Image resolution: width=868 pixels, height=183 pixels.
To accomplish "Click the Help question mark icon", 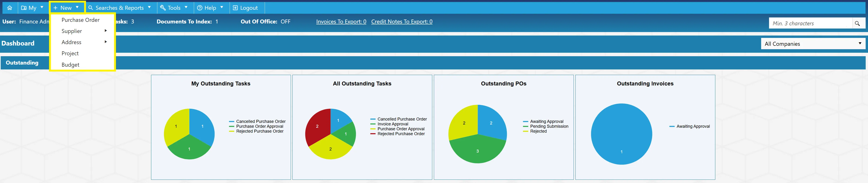I will tap(200, 8).
